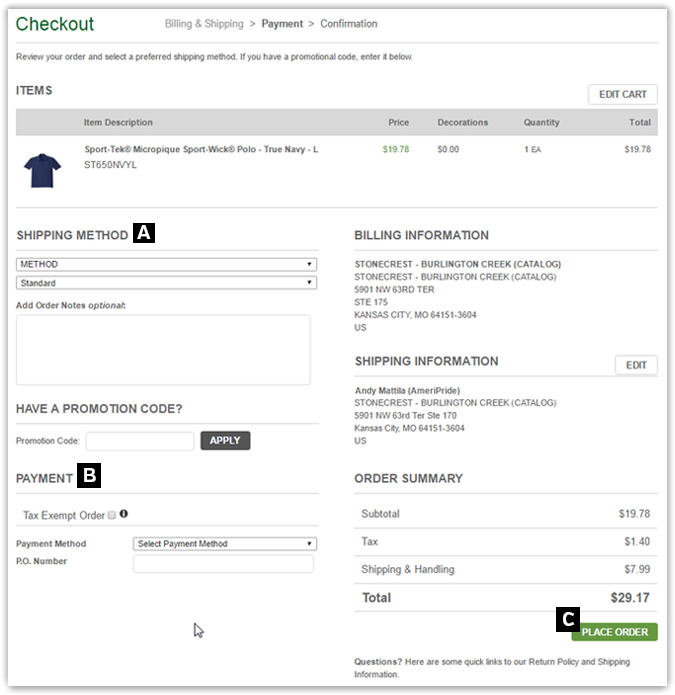This screenshot has height=695, width=675.
Task: Click the black B marker icon
Action: (x=89, y=477)
